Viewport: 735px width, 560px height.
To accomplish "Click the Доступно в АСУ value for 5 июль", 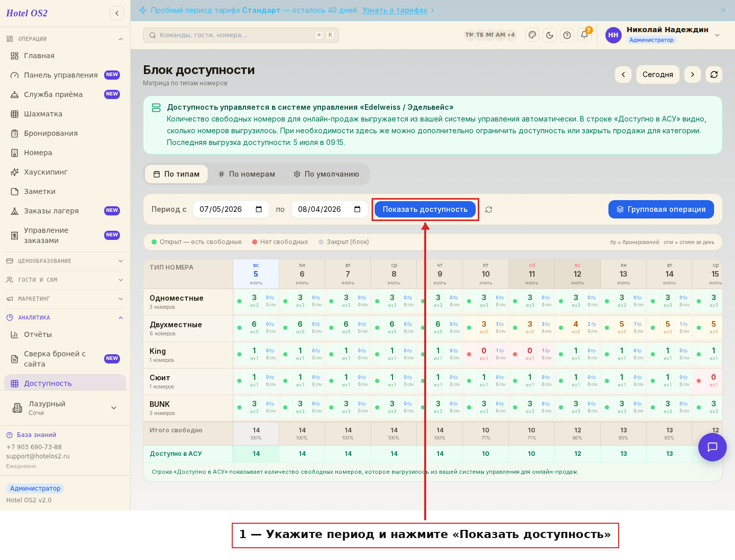I will [256, 454].
